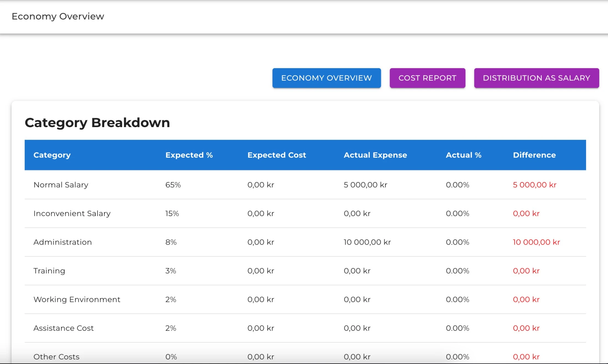The image size is (608, 364).
Task: Click Normal Salary's actual % 0.00%
Action: point(457,185)
